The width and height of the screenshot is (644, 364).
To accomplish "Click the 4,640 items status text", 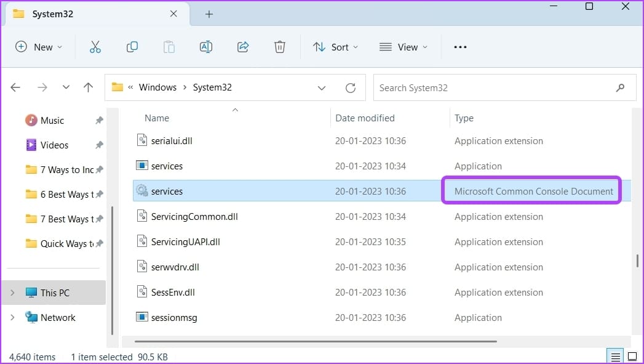I will tap(33, 357).
